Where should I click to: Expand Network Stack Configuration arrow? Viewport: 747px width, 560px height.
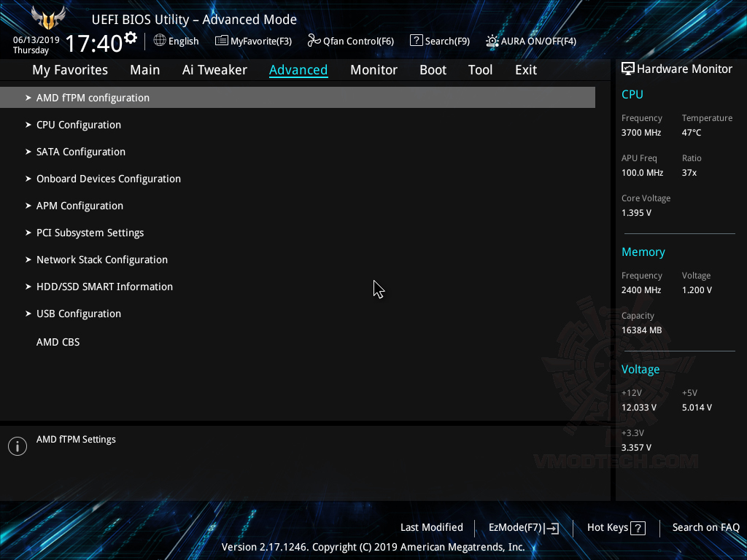pos(28,260)
